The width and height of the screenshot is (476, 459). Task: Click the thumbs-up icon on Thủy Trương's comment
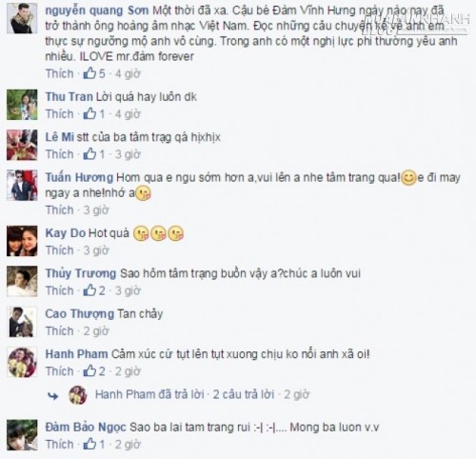[89, 290]
